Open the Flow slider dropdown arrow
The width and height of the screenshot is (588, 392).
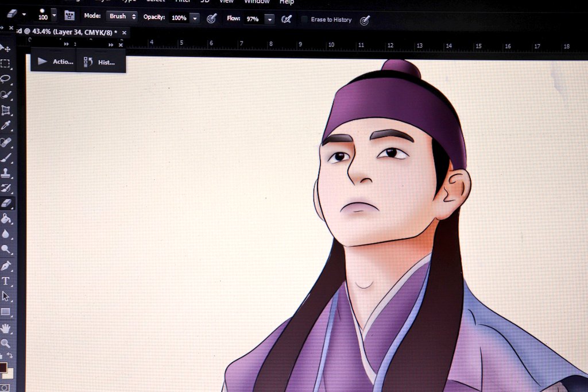[270, 19]
